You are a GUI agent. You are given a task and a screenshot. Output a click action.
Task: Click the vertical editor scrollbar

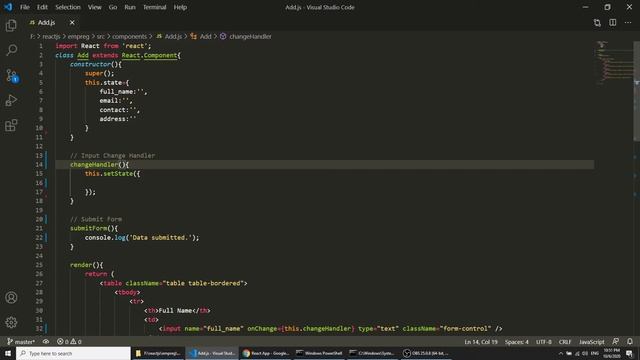[x=636, y=91]
